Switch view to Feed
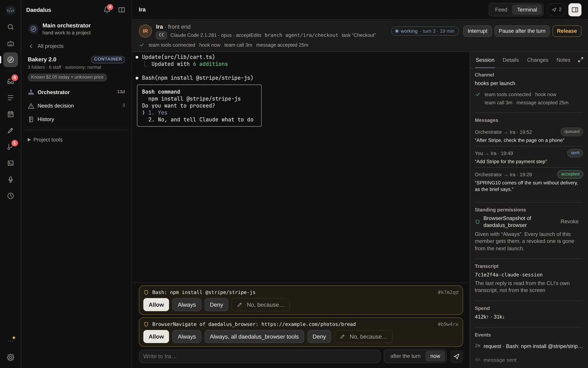The width and height of the screenshot is (588, 368). [x=501, y=10]
